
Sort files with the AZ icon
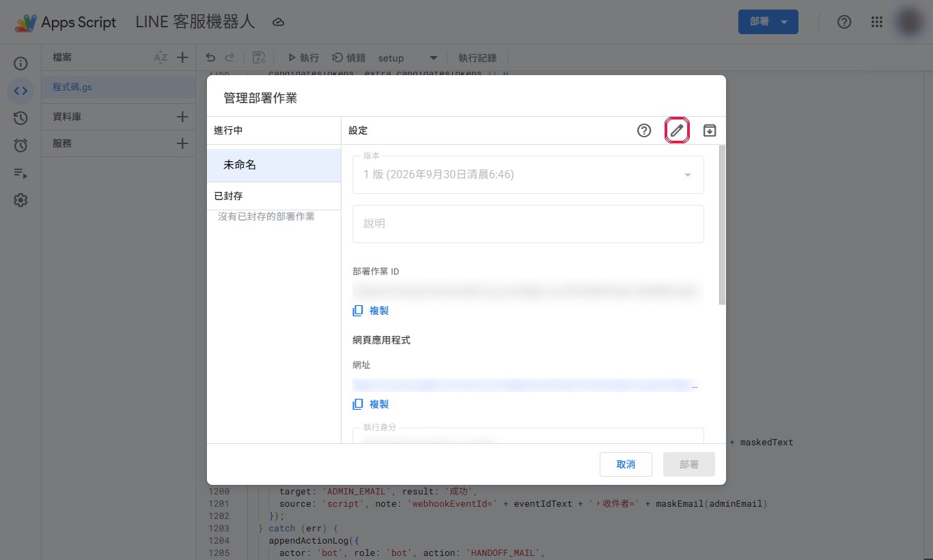[161, 58]
